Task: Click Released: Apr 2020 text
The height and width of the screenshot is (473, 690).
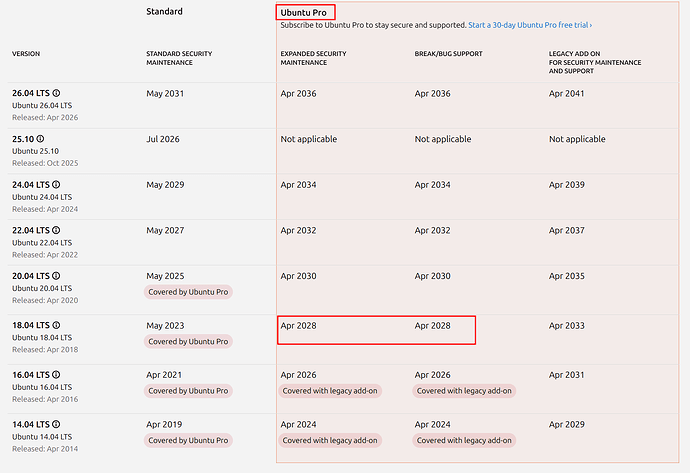Action: tap(45, 300)
